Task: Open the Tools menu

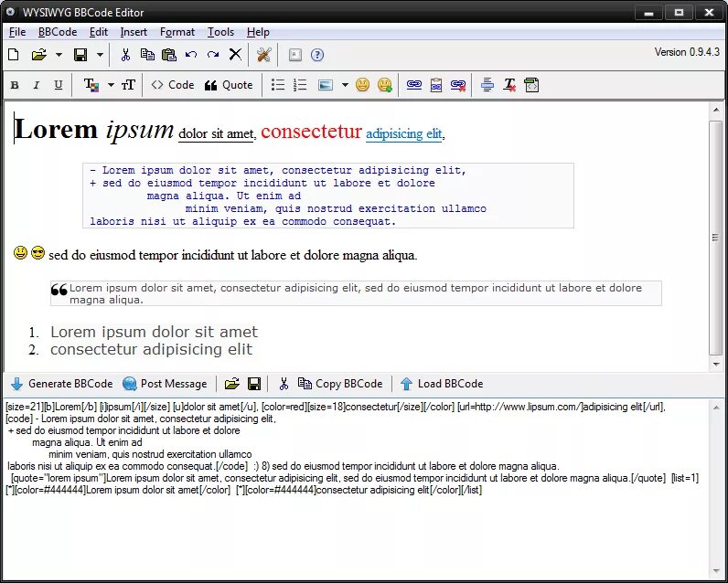Action: coord(220,32)
